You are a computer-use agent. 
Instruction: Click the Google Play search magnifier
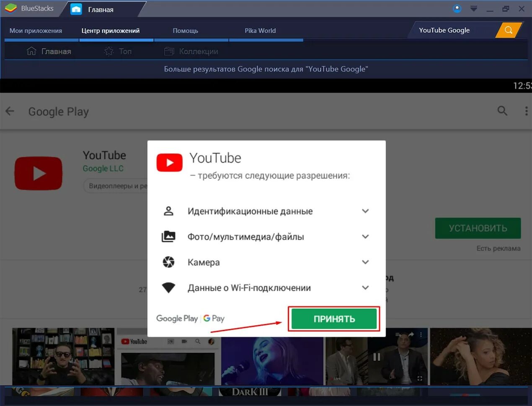point(502,111)
